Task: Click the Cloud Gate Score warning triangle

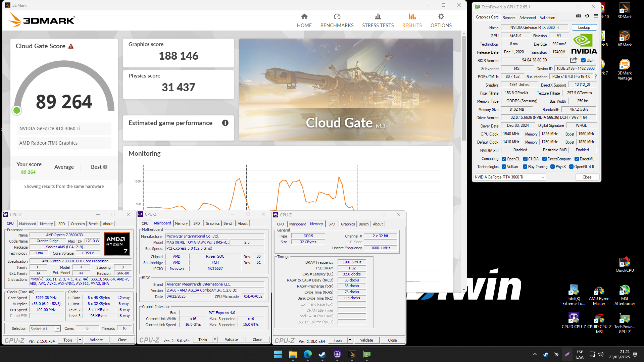Action: pyautogui.click(x=71, y=46)
